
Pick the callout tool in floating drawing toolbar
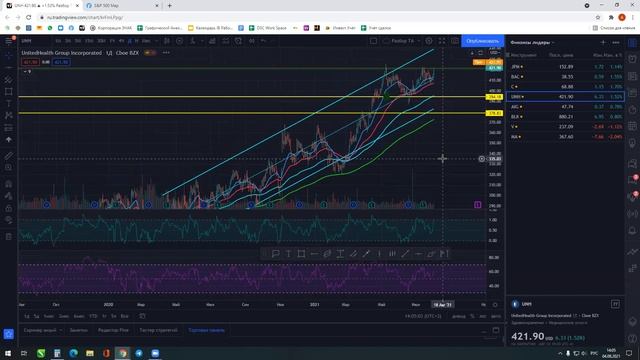click(276, 254)
